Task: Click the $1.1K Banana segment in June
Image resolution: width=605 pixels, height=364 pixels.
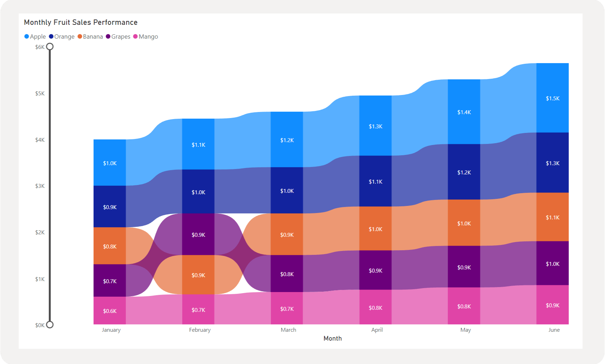Action: (x=552, y=217)
